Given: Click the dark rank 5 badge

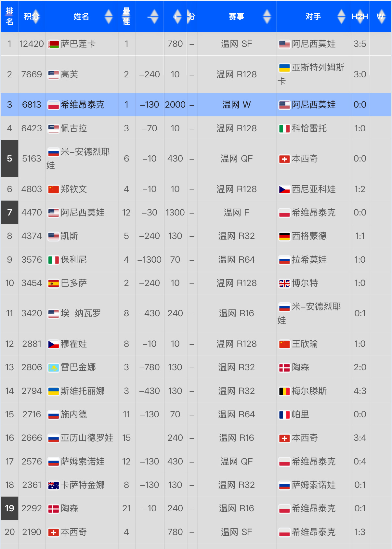Looking at the screenshot, I should point(9,159).
